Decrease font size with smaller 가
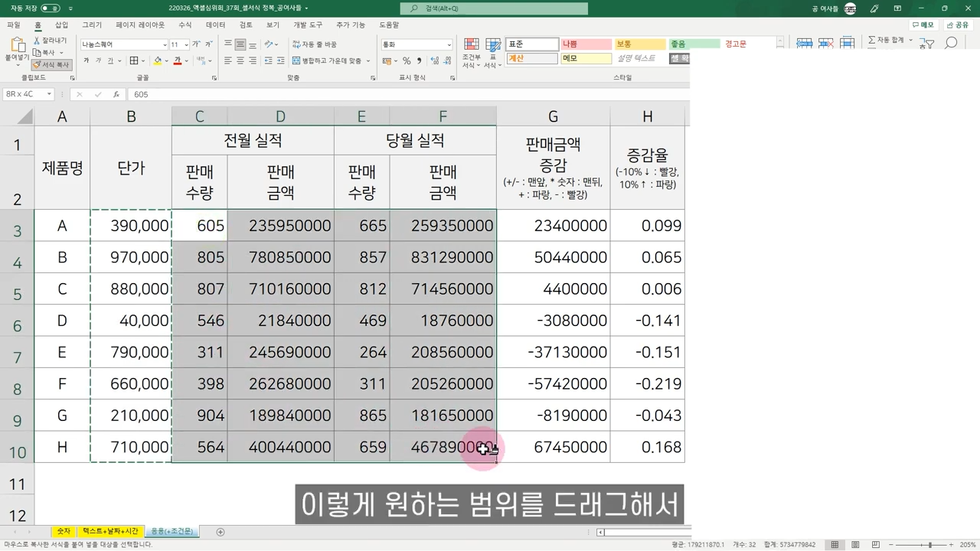Viewport: 980px width, 551px height. pyautogui.click(x=208, y=44)
